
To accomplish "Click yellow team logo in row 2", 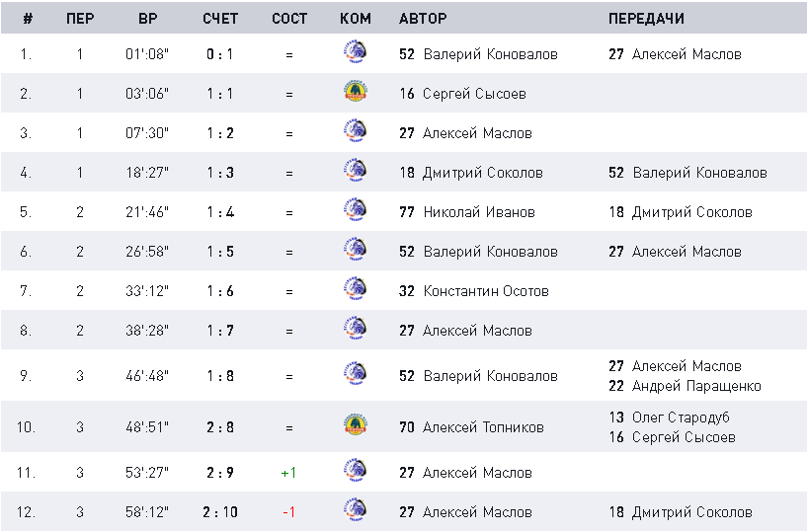I will 355,91.
